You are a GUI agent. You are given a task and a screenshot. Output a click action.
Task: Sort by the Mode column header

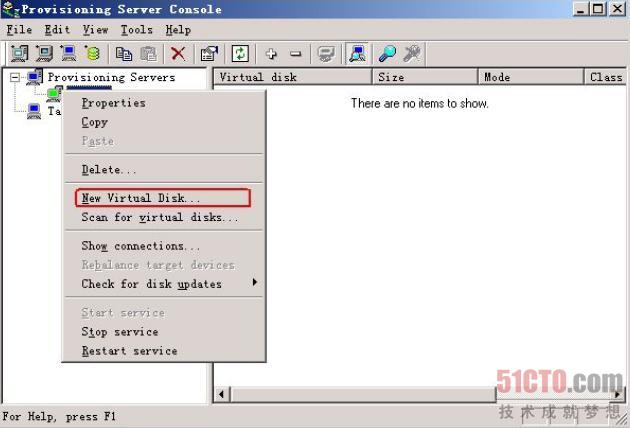(531, 77)
